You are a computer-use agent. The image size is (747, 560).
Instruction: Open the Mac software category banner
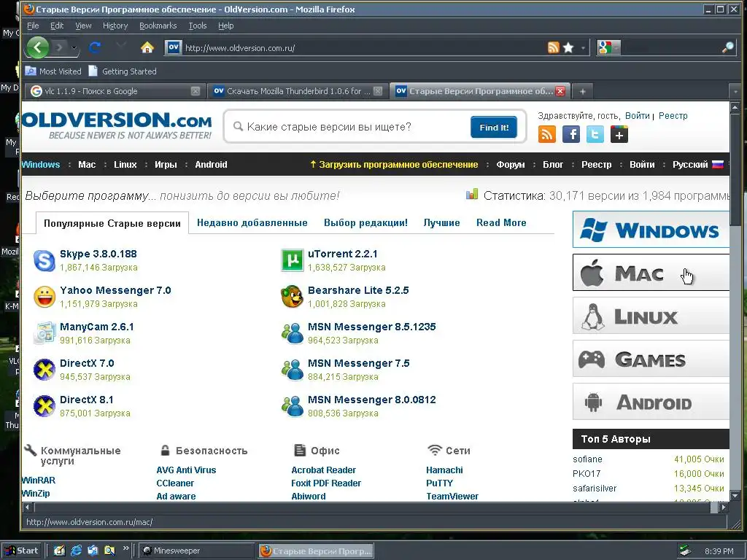coord(651,273)
